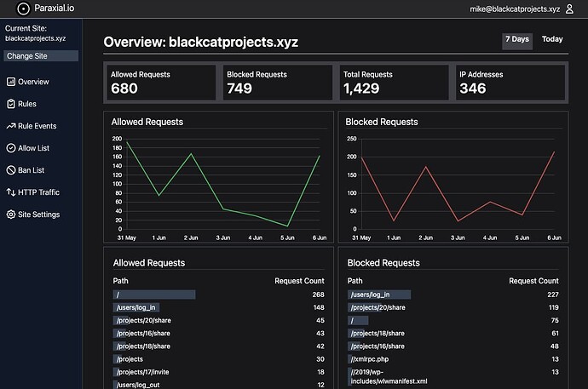Click the Request Count header in Allowed table

pos(299,281)
